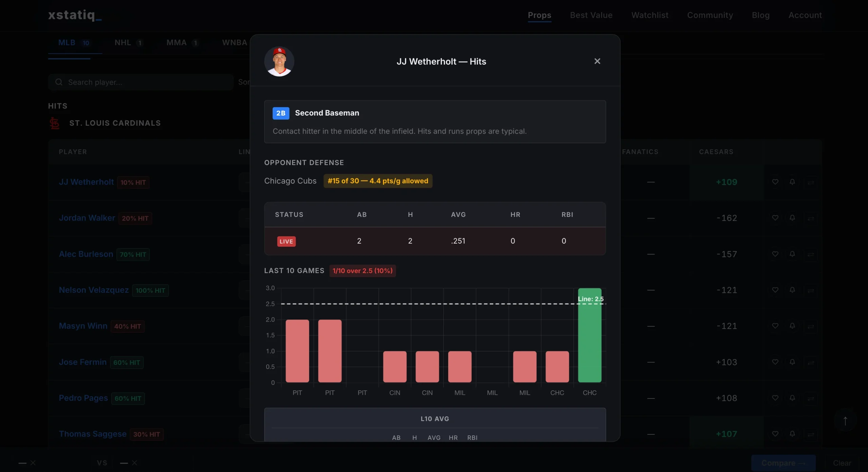Viewport: 868px width, 472px height.
Task: Open Thomas Saggese player link
Action: (93, 434)
